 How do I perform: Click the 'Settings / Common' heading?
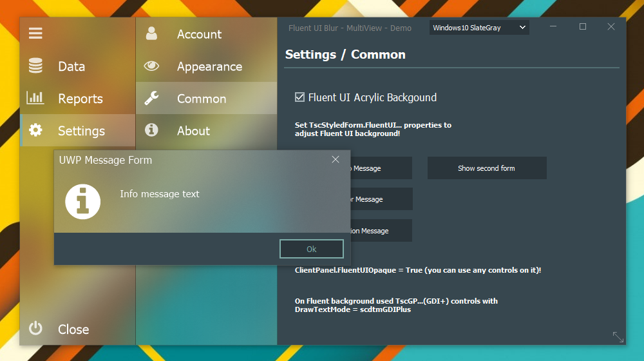[345, 54]
